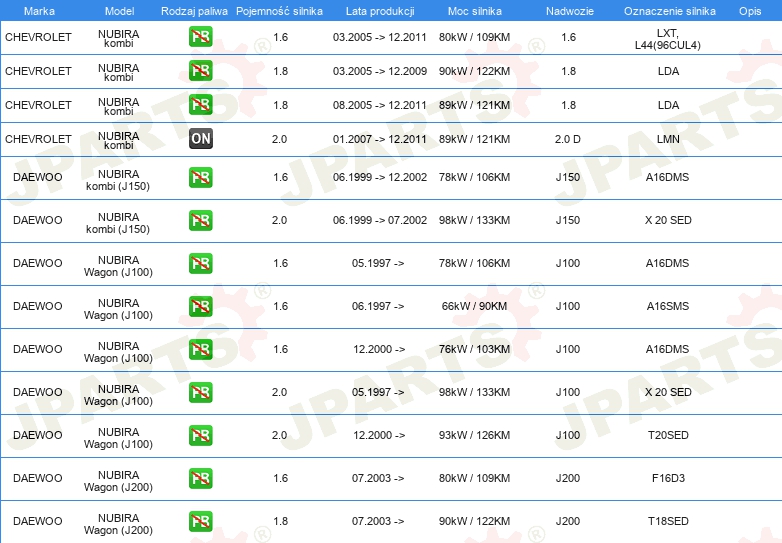Click petrol icon in the A16SMS row
The height and width of the screenshot is (543, 782).
(x=201, y=306)
